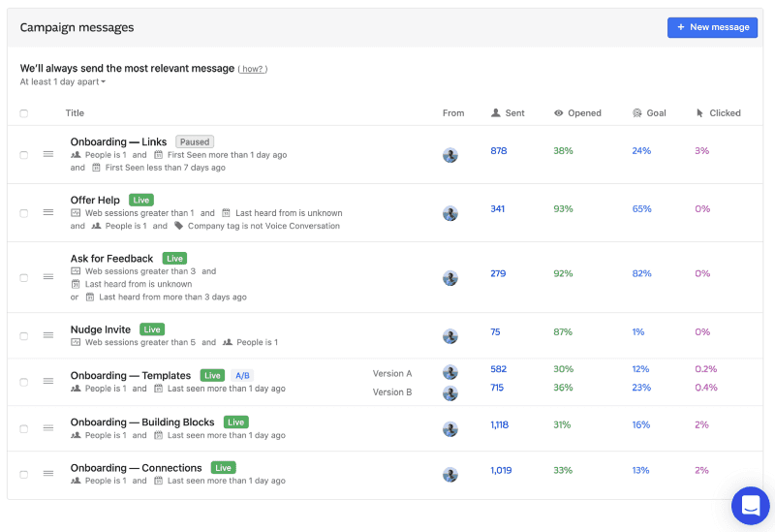Expand the 'At least 1 day apart' dropdown

(x=63, y=82)
